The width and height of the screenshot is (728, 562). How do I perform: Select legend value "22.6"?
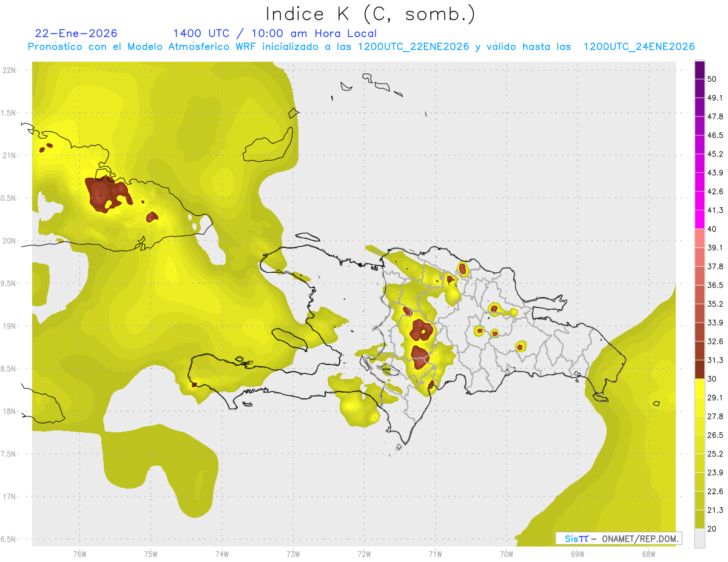[715, 491]
